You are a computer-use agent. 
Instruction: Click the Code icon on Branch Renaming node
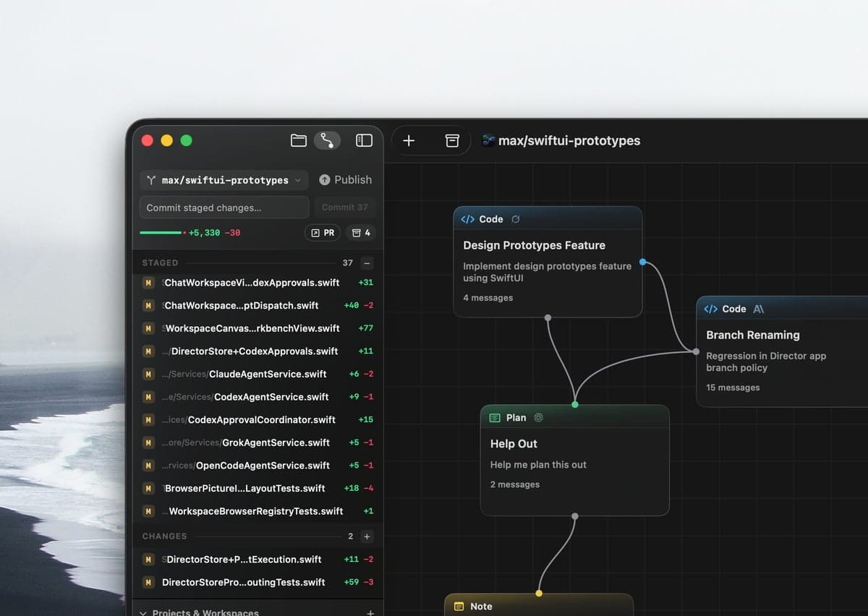point(711,309)
